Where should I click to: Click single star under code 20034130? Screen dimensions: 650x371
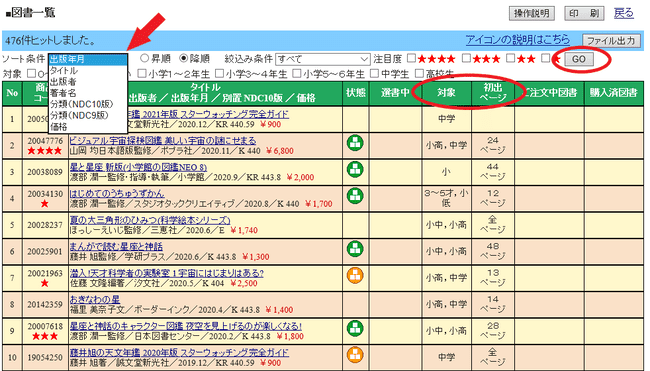[45, 204]
